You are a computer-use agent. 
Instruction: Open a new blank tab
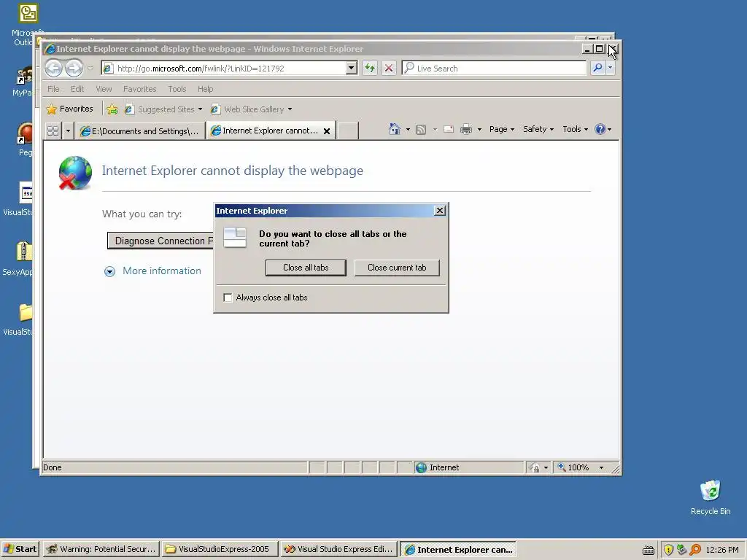[x=348, y=131]
